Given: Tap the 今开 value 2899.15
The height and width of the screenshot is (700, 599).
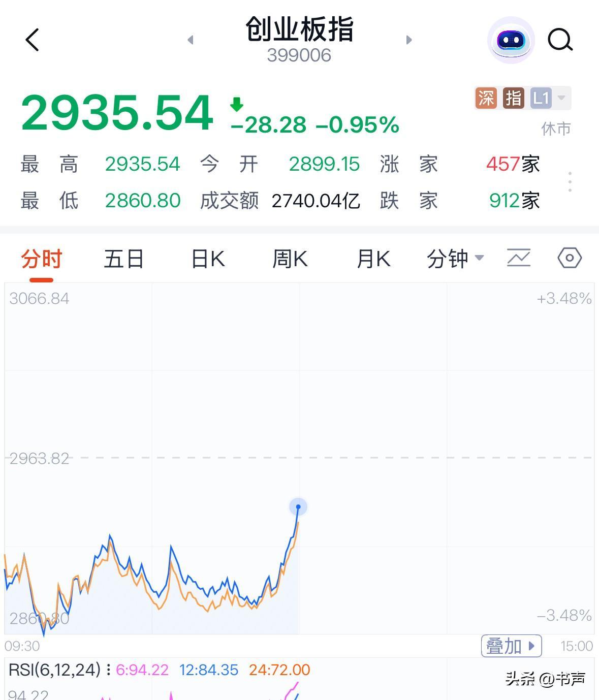Looking at the screenshot, I should point(324,164).
